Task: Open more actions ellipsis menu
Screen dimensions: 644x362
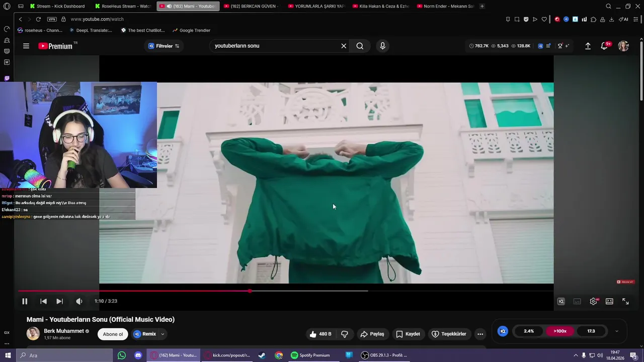Action: [x=480, y=334]
